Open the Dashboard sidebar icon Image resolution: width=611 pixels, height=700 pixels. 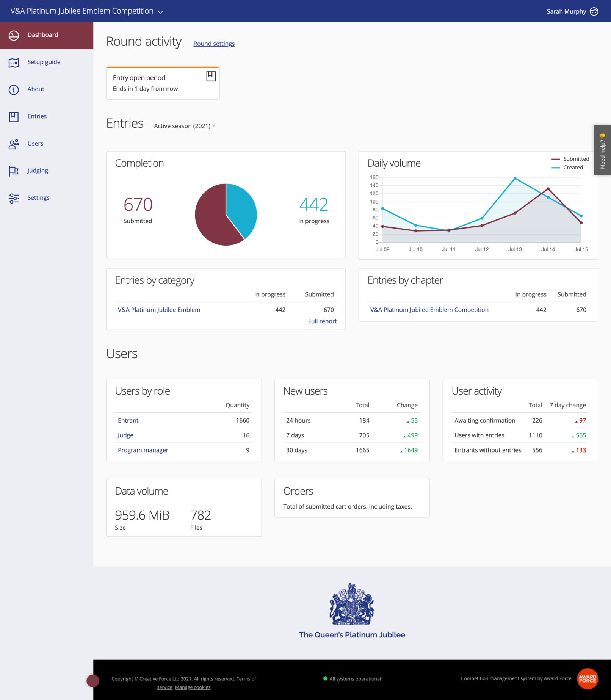pos(14,35)
